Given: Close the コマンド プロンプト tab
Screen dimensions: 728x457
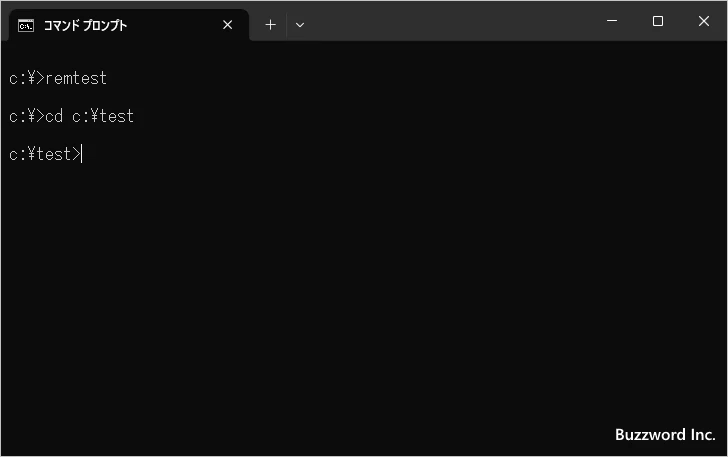Looking at the screenshot, I should (x=227, y=25).
